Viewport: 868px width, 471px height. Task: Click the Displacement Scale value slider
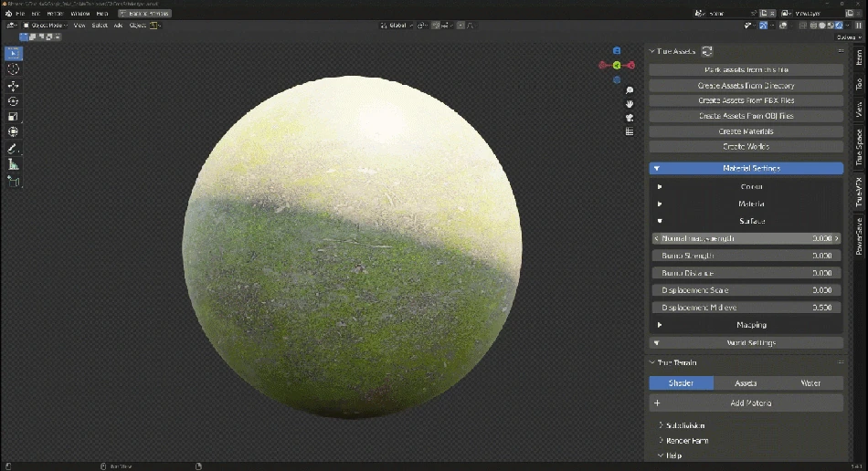746,290
